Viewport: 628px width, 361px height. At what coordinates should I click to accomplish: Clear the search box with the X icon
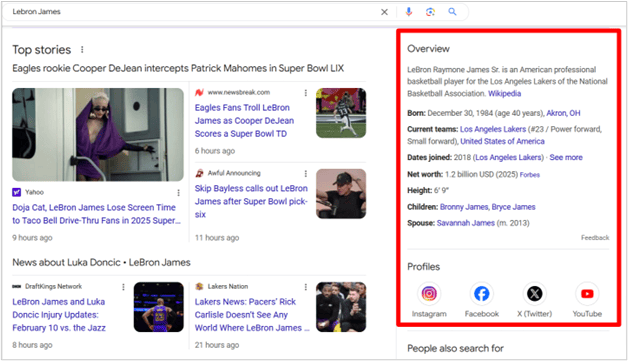point(384,12)
